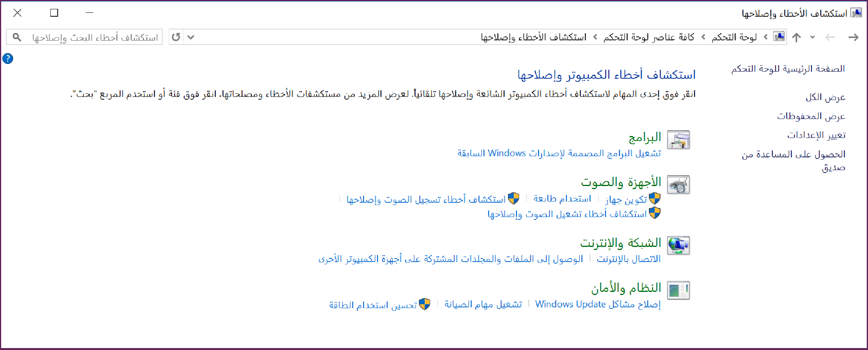
Task: Open the الشبكة والإنترنت heading link
Action: 621,243
